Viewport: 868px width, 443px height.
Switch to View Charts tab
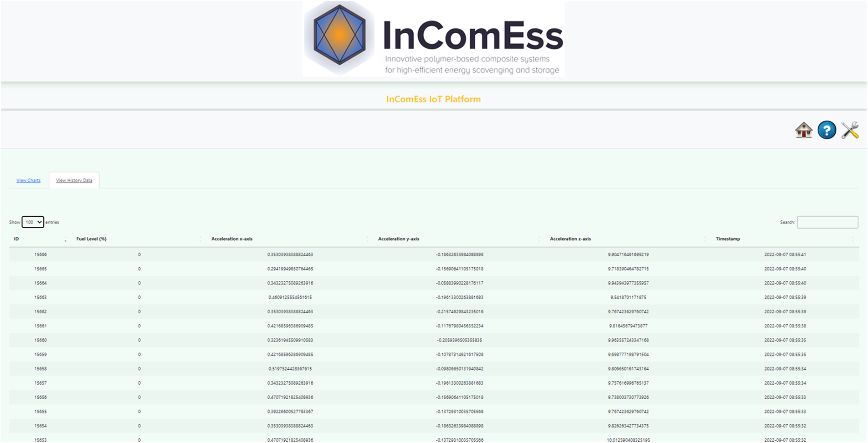pos(28,181)
